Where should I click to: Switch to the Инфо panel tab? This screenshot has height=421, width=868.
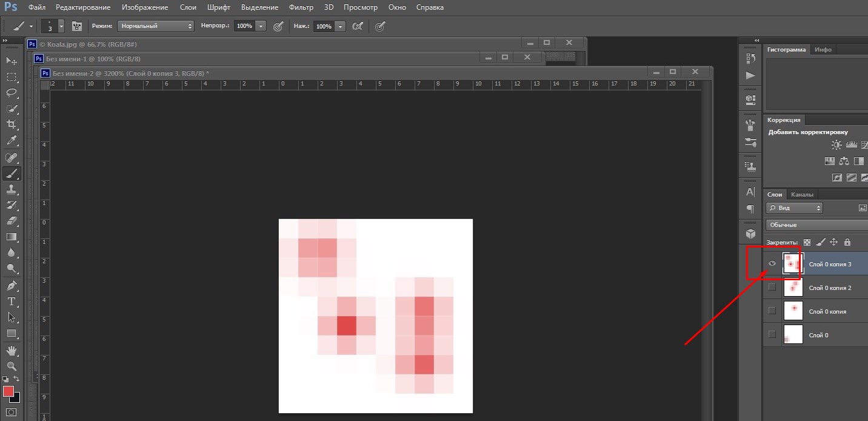823,50
